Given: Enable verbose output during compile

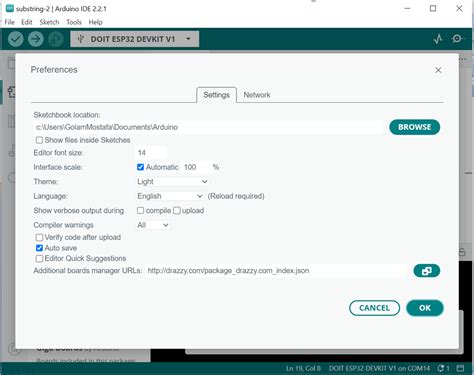Looking at the screenshot, I should click(x=140, y=210).
